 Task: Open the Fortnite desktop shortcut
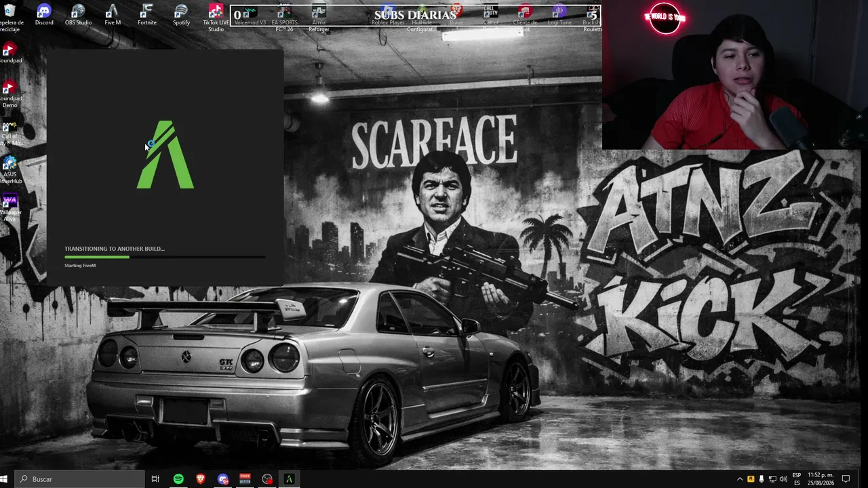point(147,15)
